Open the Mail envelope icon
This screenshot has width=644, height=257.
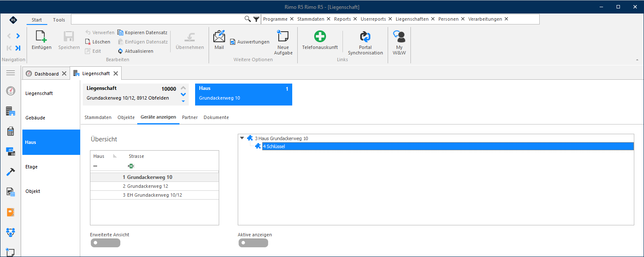click(219, 36)
